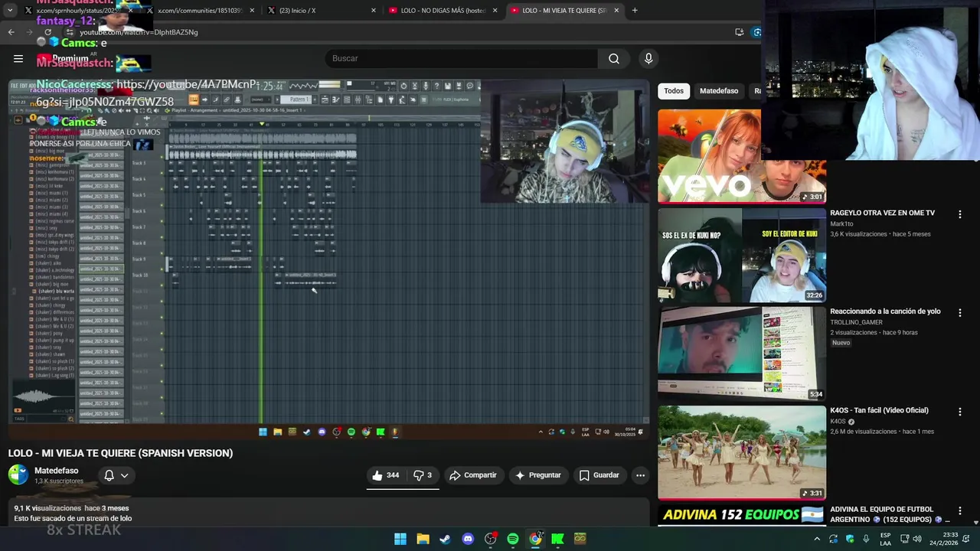Click the install app icon in address bar

click(739, 32)
